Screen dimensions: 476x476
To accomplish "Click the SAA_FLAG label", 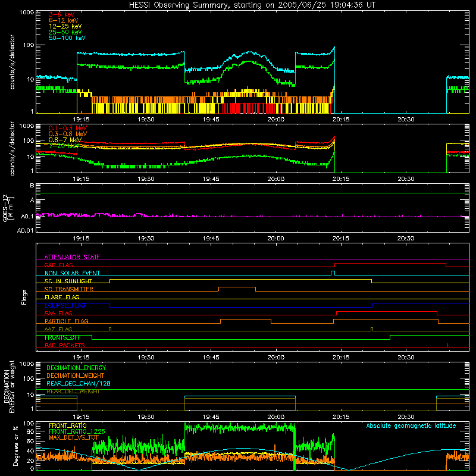I will click(x=58, y=313).
